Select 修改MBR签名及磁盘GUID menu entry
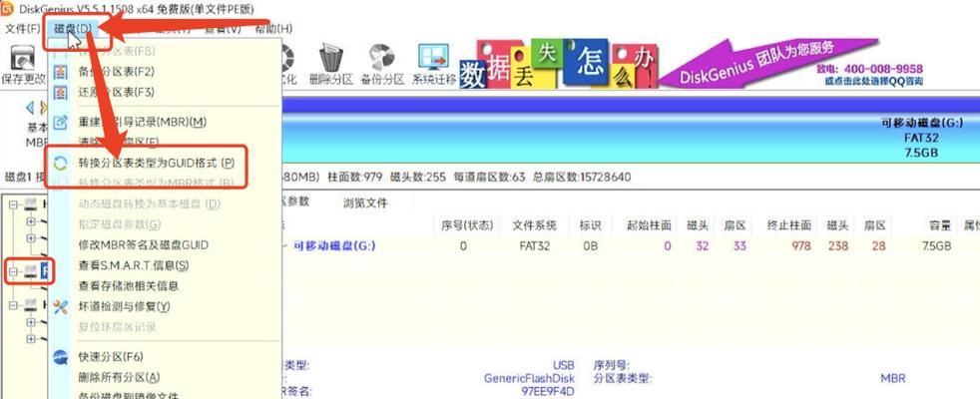The image size is (980, 399). pyautogui.click(x=143, y=244)
